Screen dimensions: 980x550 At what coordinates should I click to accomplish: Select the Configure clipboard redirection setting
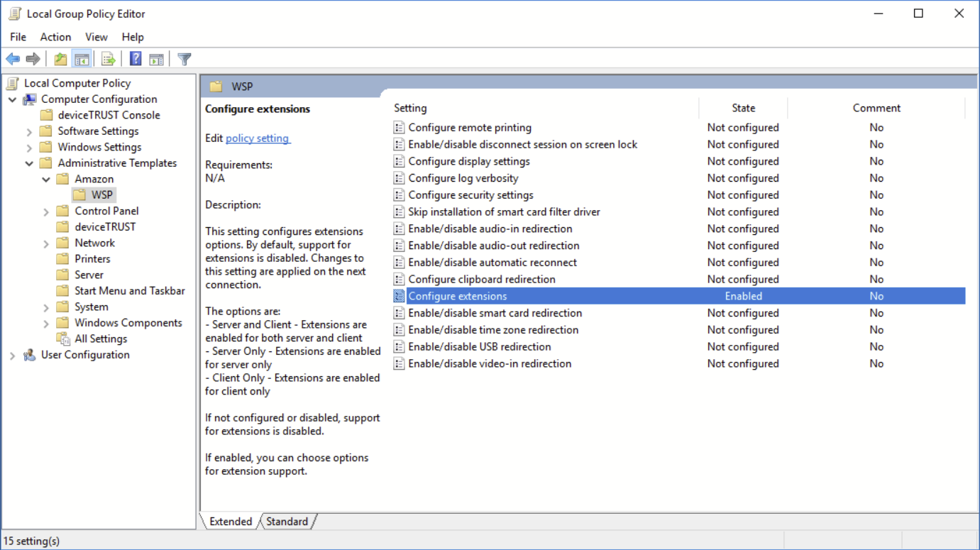(x=481, y=279)
